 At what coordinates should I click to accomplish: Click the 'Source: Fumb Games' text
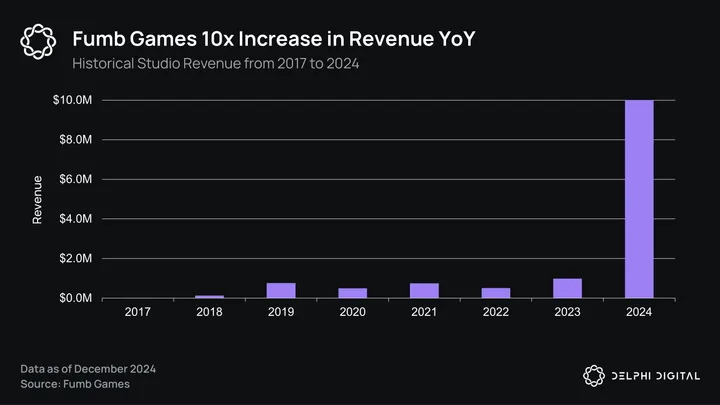point(73,384)
